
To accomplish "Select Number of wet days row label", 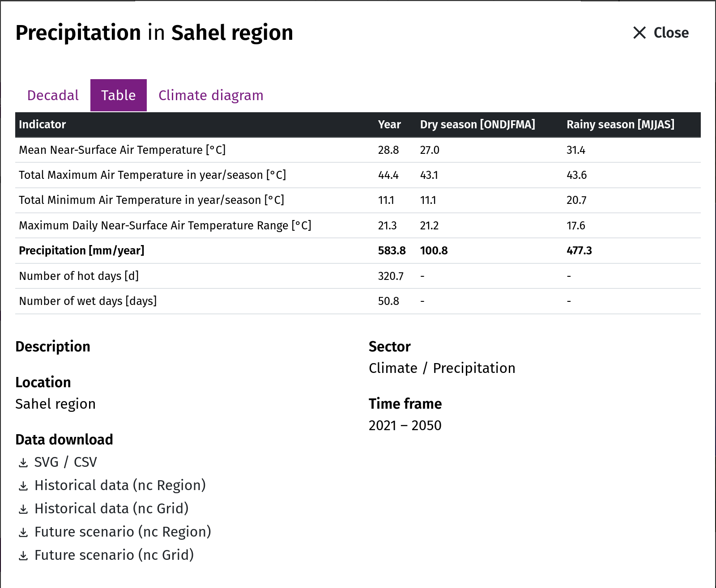I will 88,301.
